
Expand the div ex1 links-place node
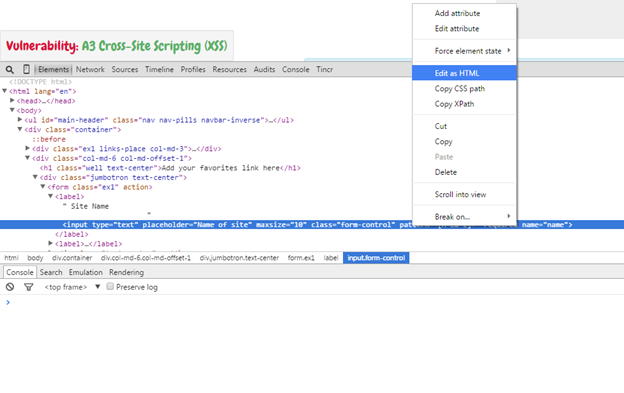[x=27, y=148]
